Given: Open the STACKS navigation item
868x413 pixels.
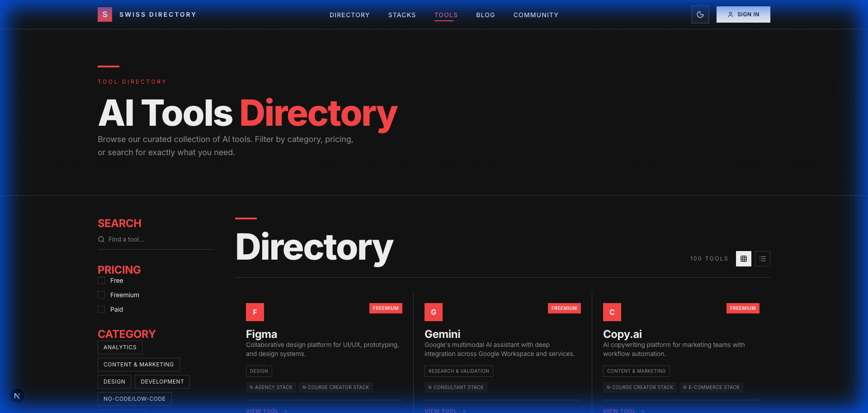Looking at the screenshot, I should click(x=402, y=14).
